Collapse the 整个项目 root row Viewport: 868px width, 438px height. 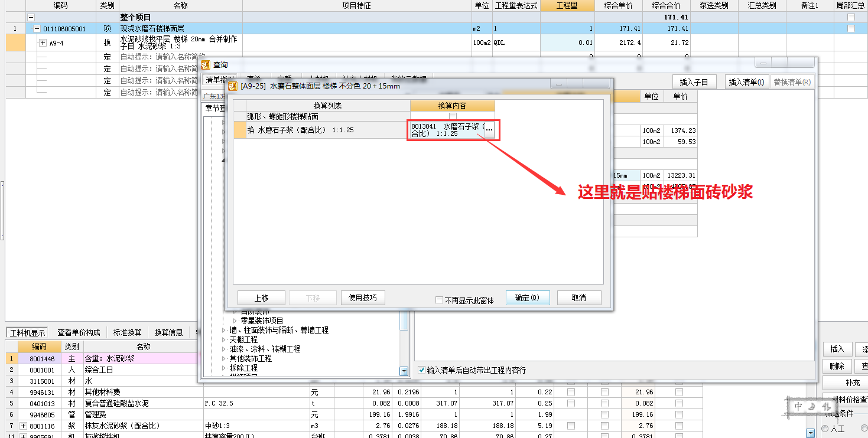coord(31,18)
